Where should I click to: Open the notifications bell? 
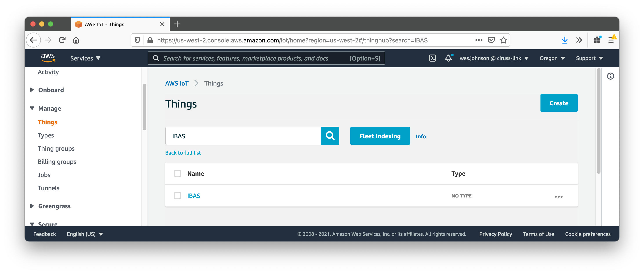coord(448,58)
